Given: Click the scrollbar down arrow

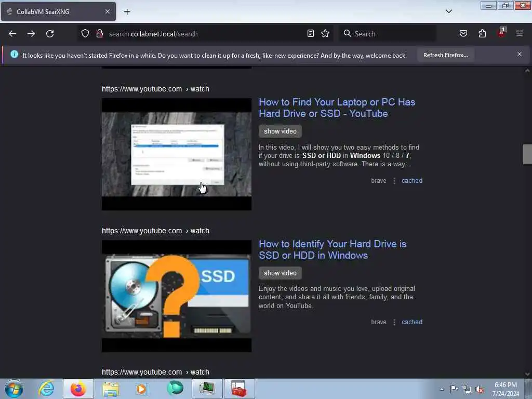Looking at the screenshot, I should (x=527, y=374).
